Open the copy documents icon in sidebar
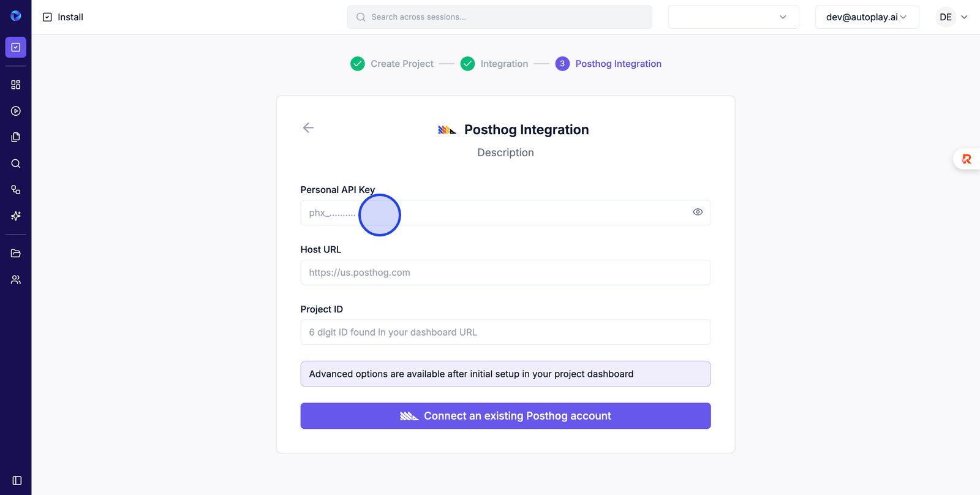This screenshot has height=495, width=980. pos(16,137)
